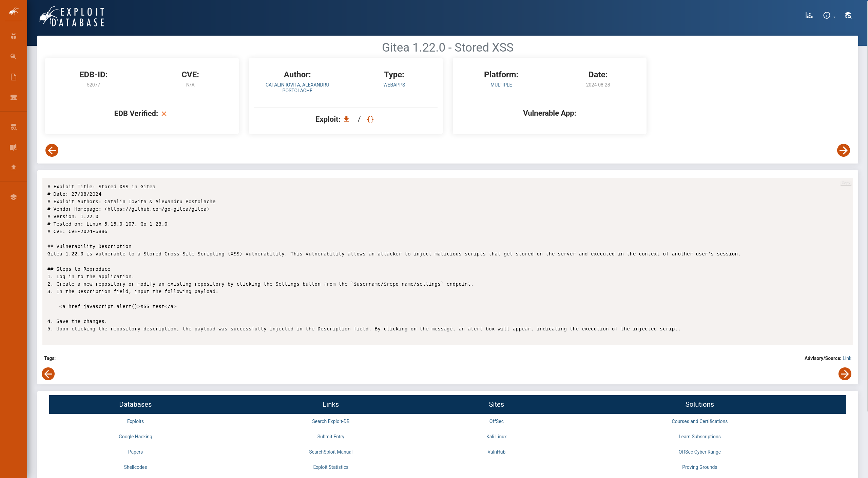Click the Exploit Database header logo
The height and width of the screenshot is (478, 868).
point(72,17)
